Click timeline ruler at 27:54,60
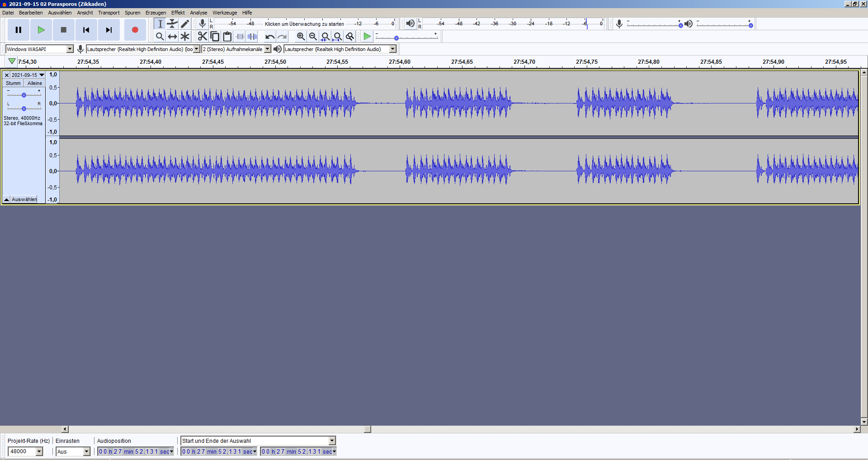The image size is (868, 460). [400, 62]
